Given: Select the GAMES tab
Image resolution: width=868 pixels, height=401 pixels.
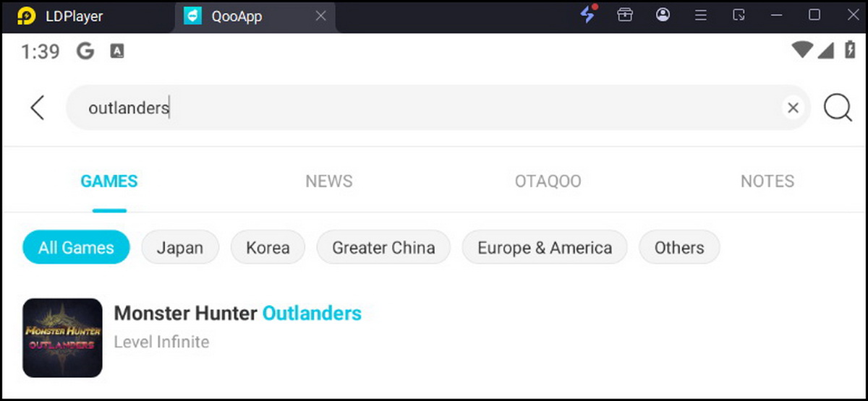Looking at the screenshot, I should coord(109,181).
